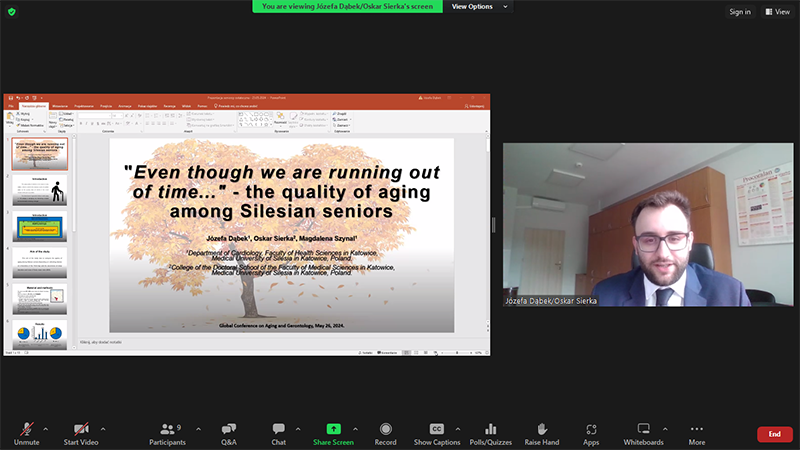The height and width of the screenshot is (450, 800).
Task: Open the View layout menu
Action: coord(776,12)
